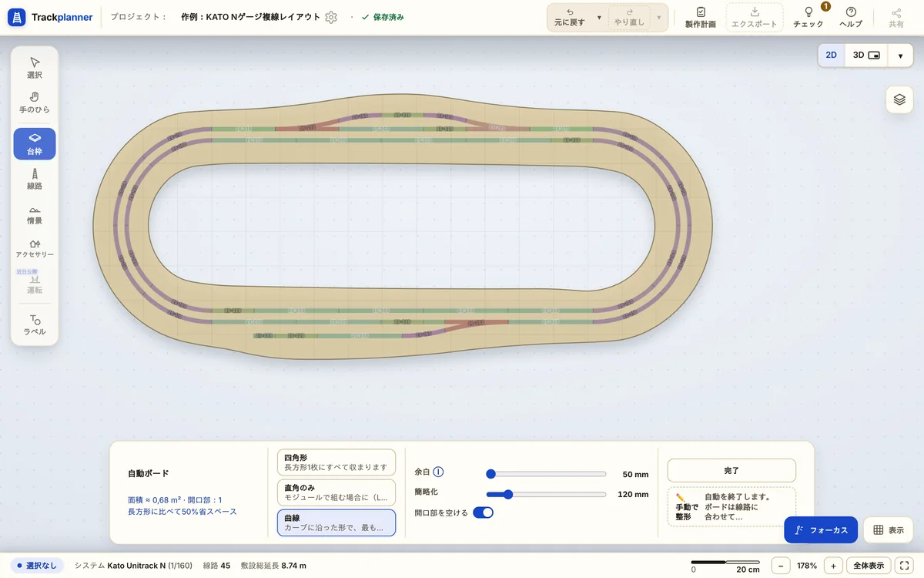Select the 運転 operation tool
This screenshot has height=578, width=924.
tap(35, 283)
